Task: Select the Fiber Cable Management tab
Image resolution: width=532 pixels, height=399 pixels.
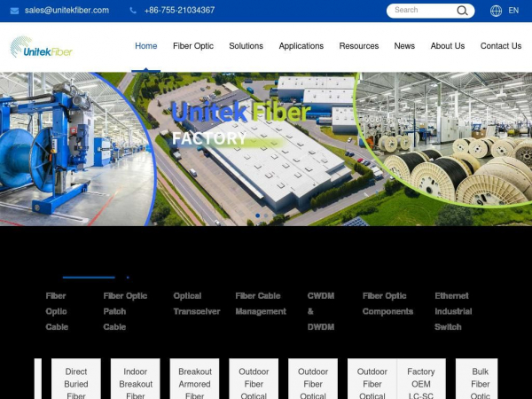Action: [x=261, y=303]
